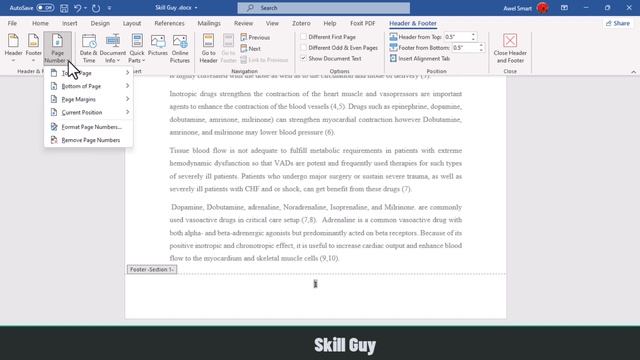Collapse the ribbon with the caret
This screenshot has height=360, width=640.
(633, 72)
